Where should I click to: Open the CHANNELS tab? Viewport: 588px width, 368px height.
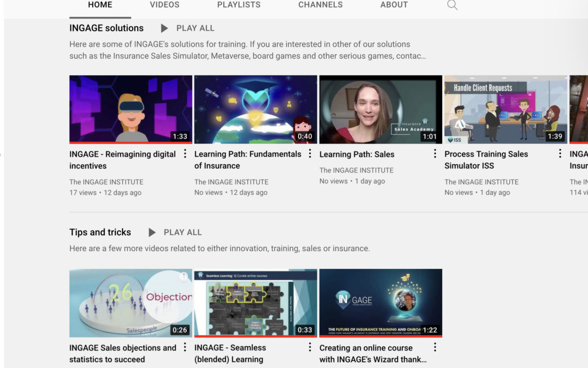click(x=320, y=5)
